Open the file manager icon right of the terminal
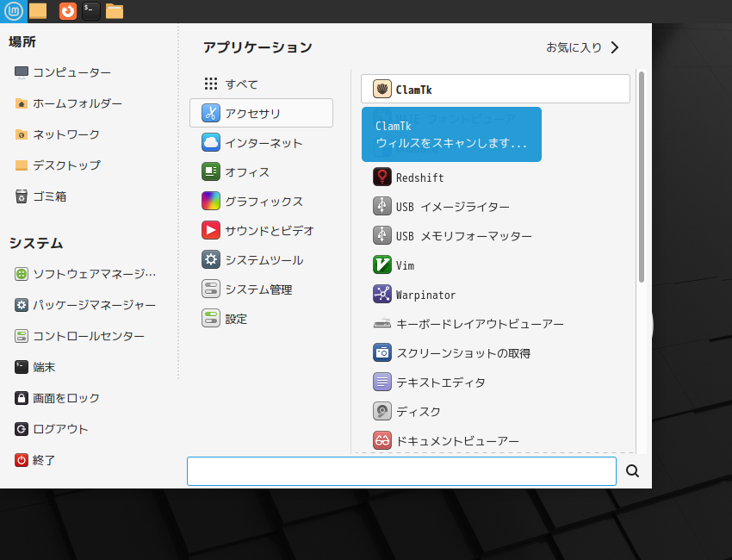Viewport: 732px width, 560px height. coord(115,10)
